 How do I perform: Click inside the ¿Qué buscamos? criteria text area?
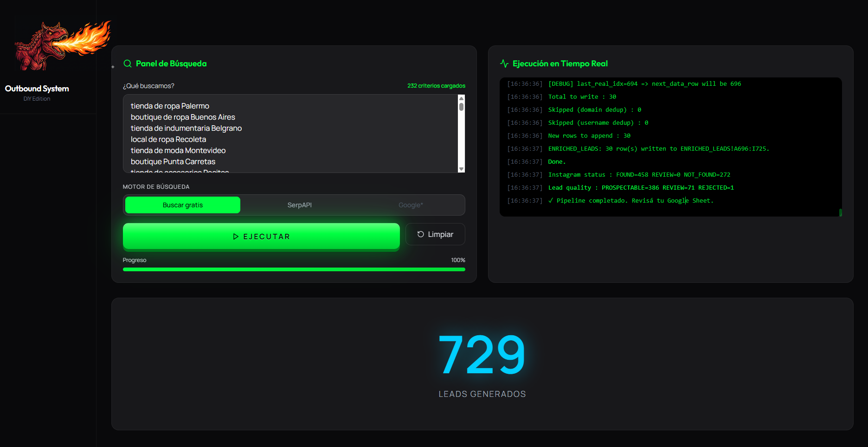(x=290, y=134)
